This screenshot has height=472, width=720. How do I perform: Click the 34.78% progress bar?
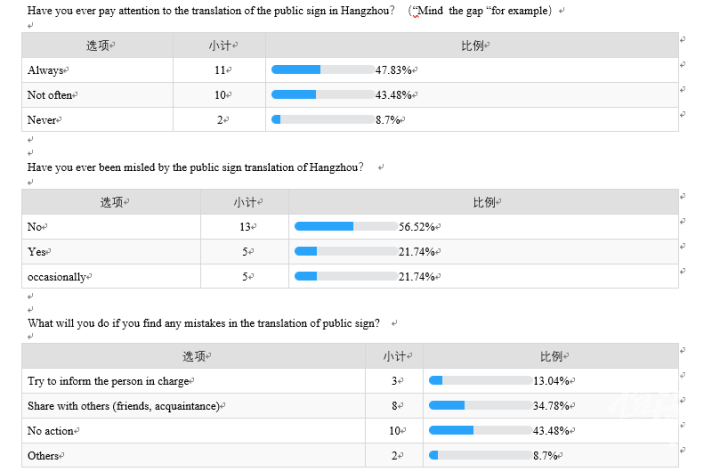tap(480, 405)
